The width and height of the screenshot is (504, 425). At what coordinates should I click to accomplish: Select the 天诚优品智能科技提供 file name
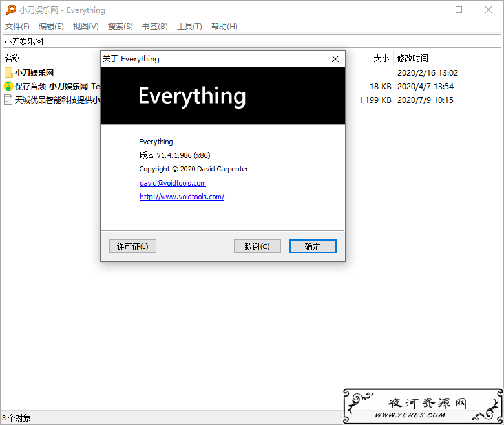coord(58,100)
